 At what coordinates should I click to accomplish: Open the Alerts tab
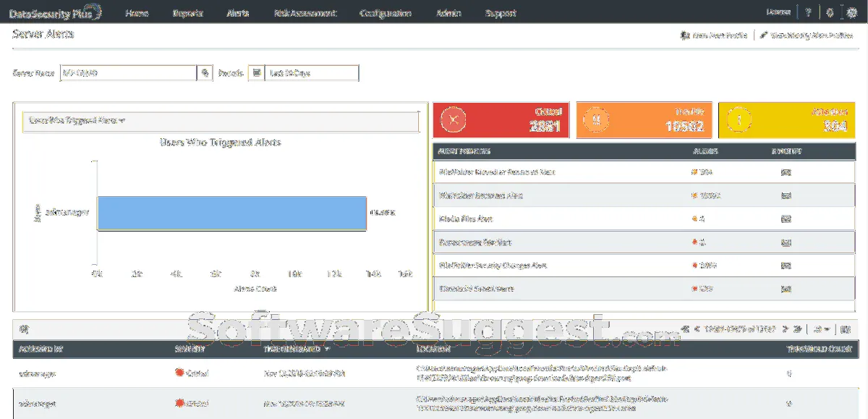239,13
